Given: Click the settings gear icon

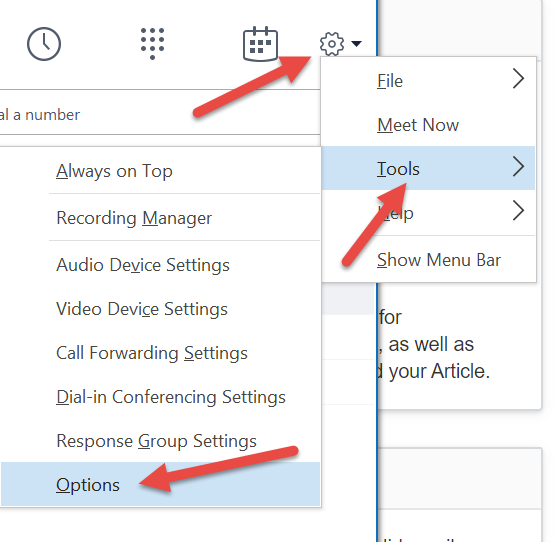Looking at the screenshot, I should (332, 44).
